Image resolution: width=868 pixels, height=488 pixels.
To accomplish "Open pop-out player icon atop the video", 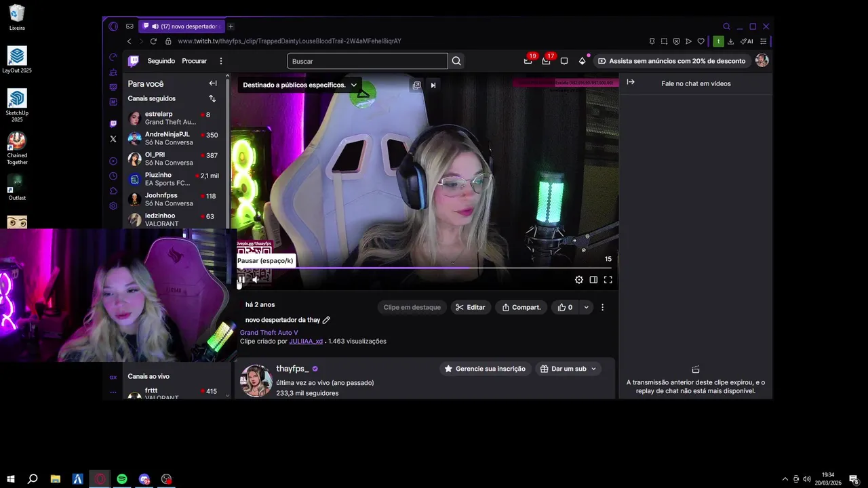I will coord(416,85).
